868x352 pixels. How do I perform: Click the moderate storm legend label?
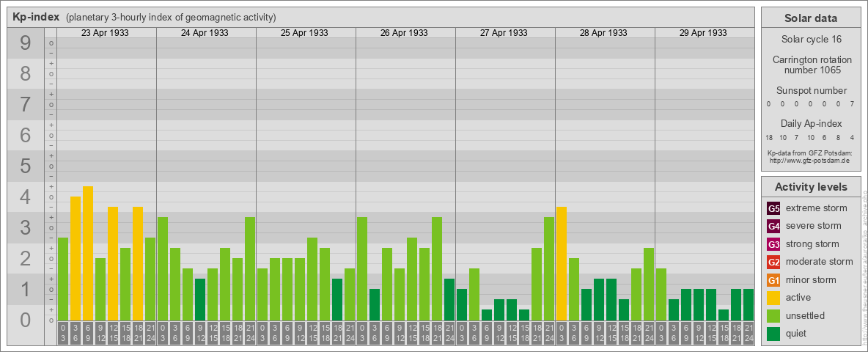[x=820, y=262]
